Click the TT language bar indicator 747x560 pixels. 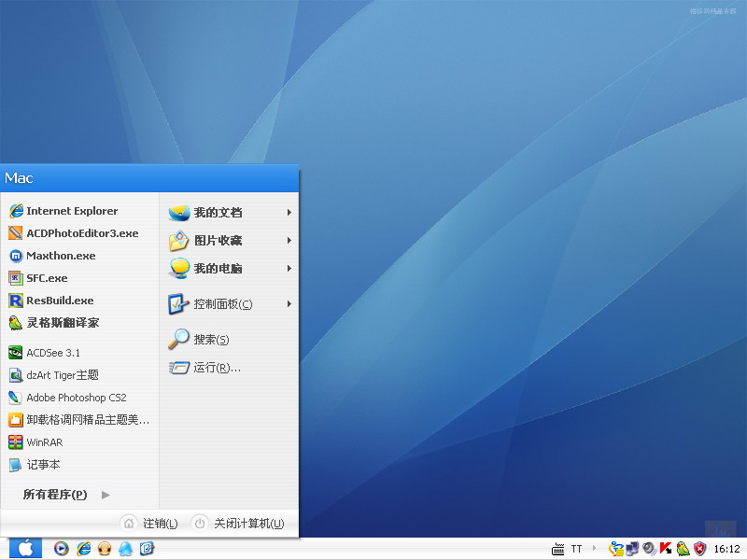pos(576,549)
